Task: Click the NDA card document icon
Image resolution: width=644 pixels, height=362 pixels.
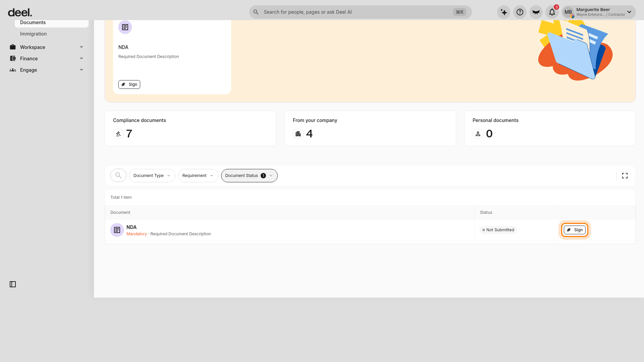Action: [x=125, y=27]
